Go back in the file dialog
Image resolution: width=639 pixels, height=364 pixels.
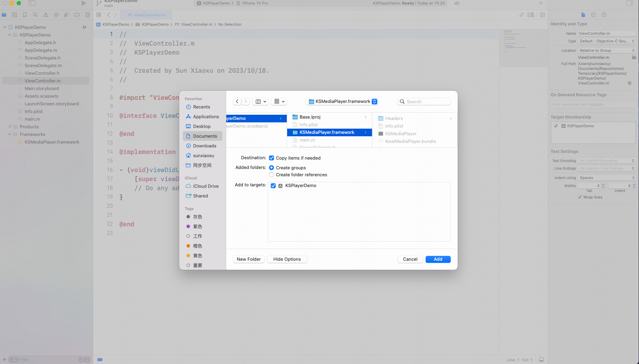click(x=237, y=102)
